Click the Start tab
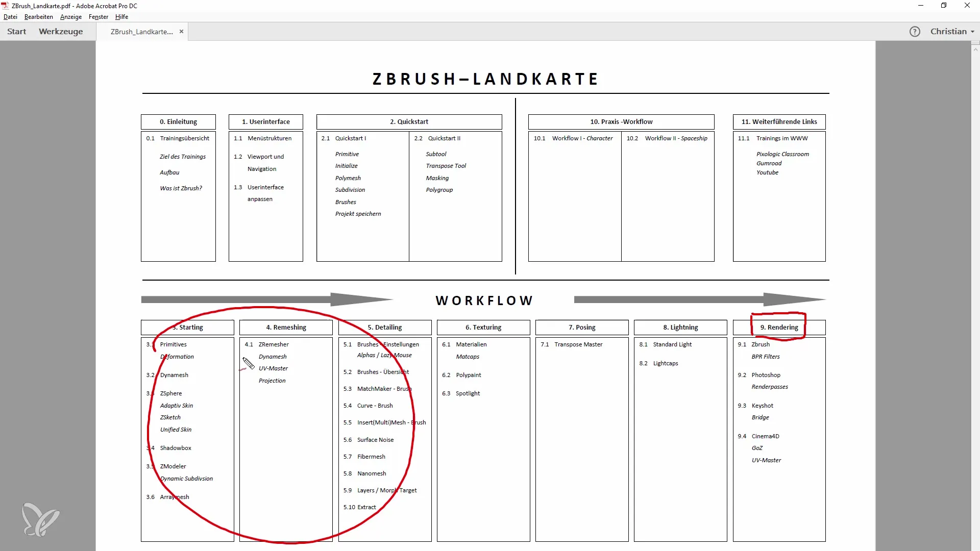Image resolution: width=980 pixels, height=551 pixels. pos(17,31)
